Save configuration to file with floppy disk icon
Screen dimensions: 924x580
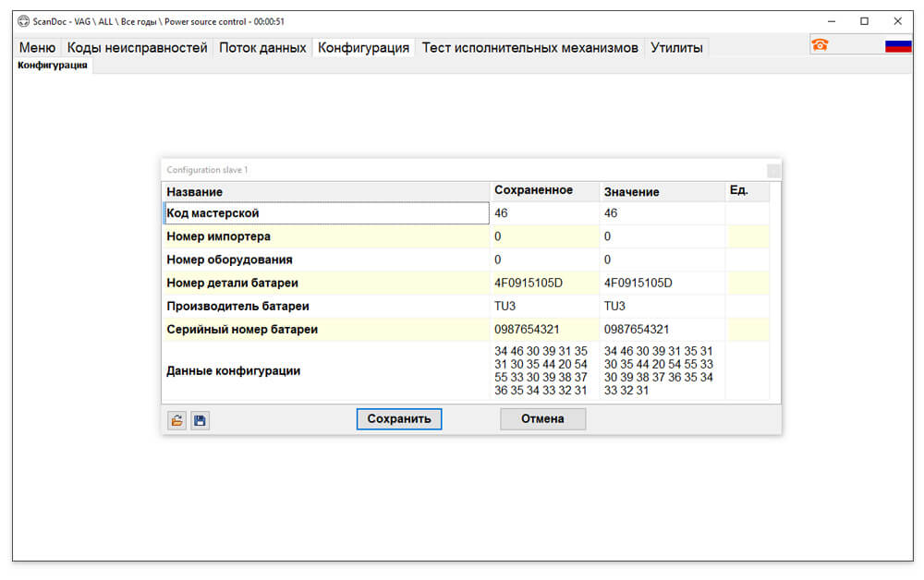click(200, 420)
